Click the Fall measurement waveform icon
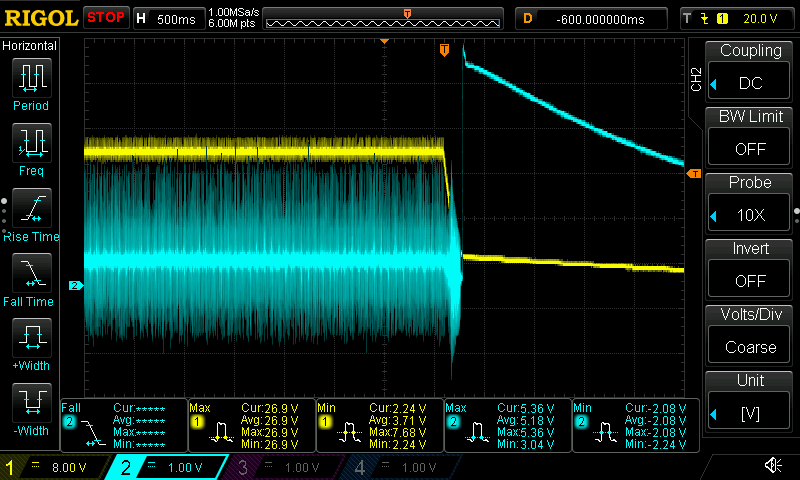Image resolution: width=800 pixels, height=480 pixels. (x=93, y=434)
